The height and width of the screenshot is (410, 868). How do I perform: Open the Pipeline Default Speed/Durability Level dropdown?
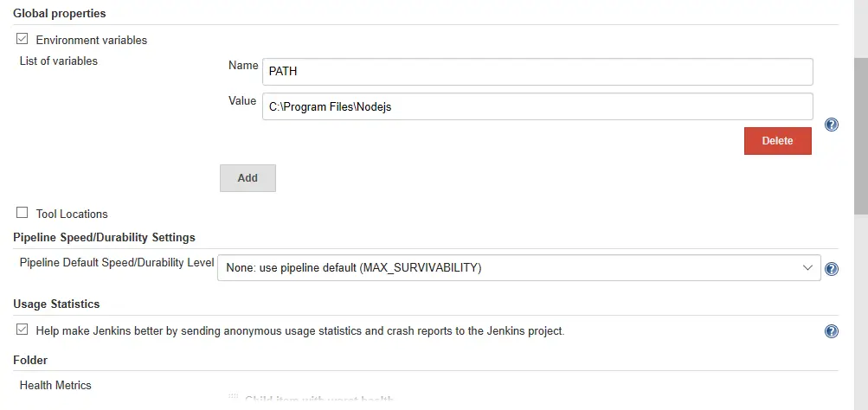click(x=518, y=268)
